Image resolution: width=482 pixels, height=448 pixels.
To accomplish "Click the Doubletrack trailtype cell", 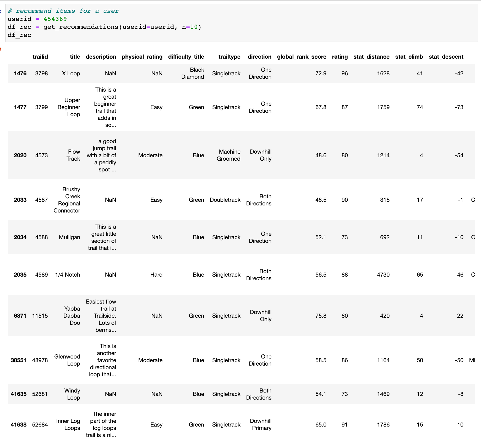I will click(225, 200).
